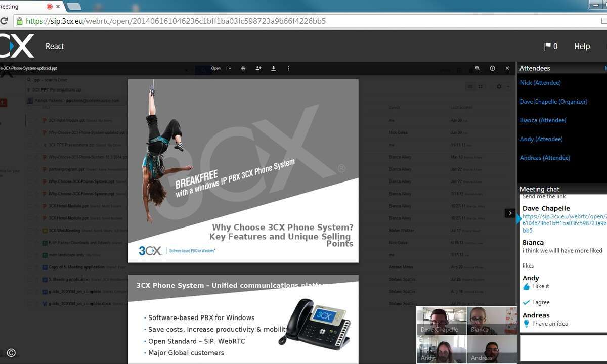Click the thumbs-up icon beside "I like it"
This screenshot has width=607, height=364.
[526, 287]
